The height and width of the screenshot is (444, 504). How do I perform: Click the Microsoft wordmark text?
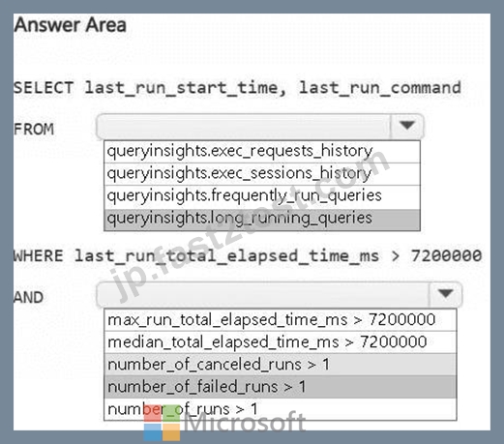pos(245,422)
